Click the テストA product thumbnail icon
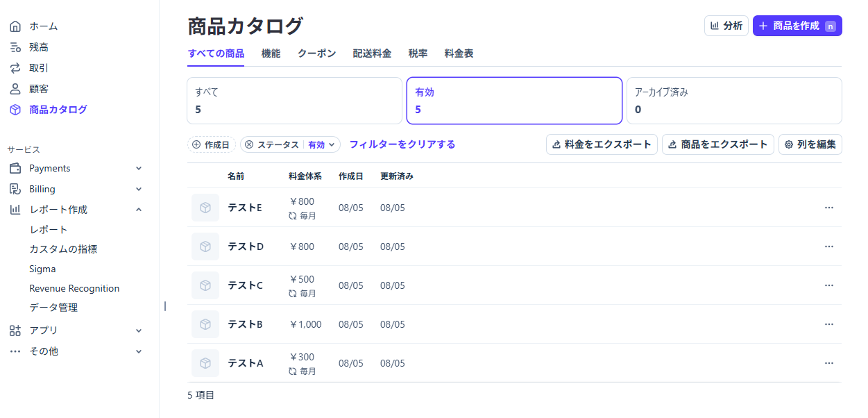Screen dimensions: 868x418 pyautogui.click(x=205, y=363)
